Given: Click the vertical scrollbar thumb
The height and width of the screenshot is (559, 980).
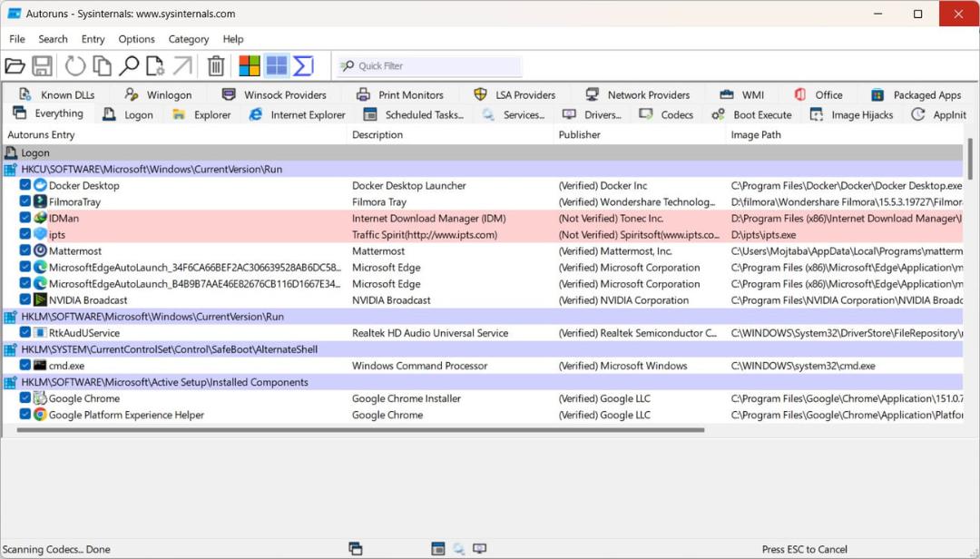Looking at the screenshot, I should (971, 159).
